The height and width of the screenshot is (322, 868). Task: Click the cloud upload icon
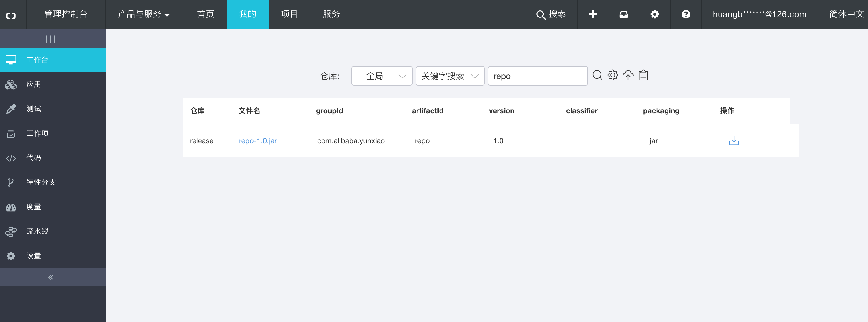coord(628,75)
